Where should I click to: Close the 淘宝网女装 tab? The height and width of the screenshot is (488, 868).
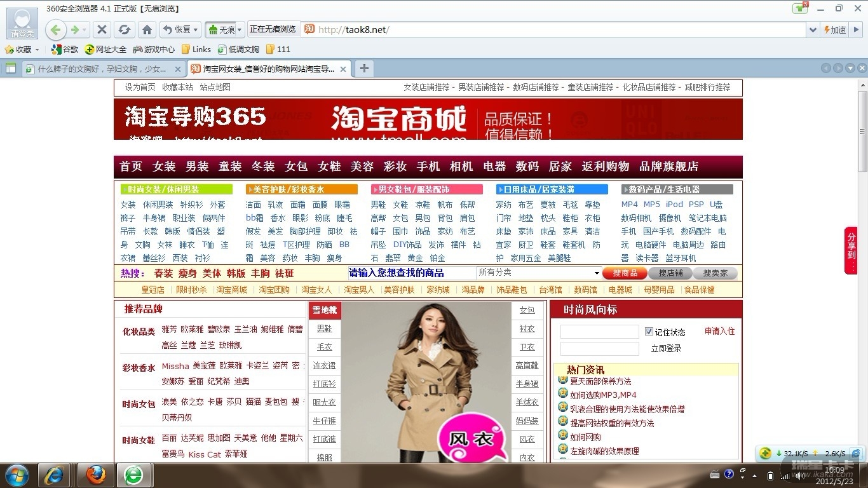[x=343, y=69]
